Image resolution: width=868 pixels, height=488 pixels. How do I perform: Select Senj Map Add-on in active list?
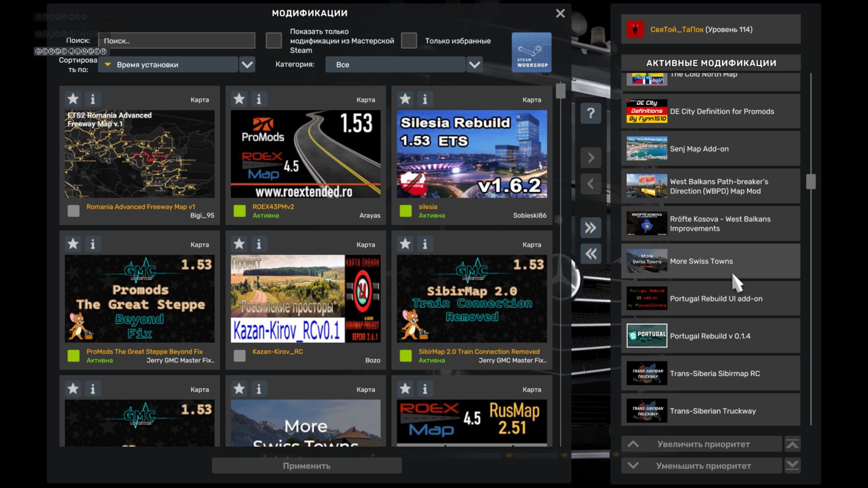click(x=711, y=149)
